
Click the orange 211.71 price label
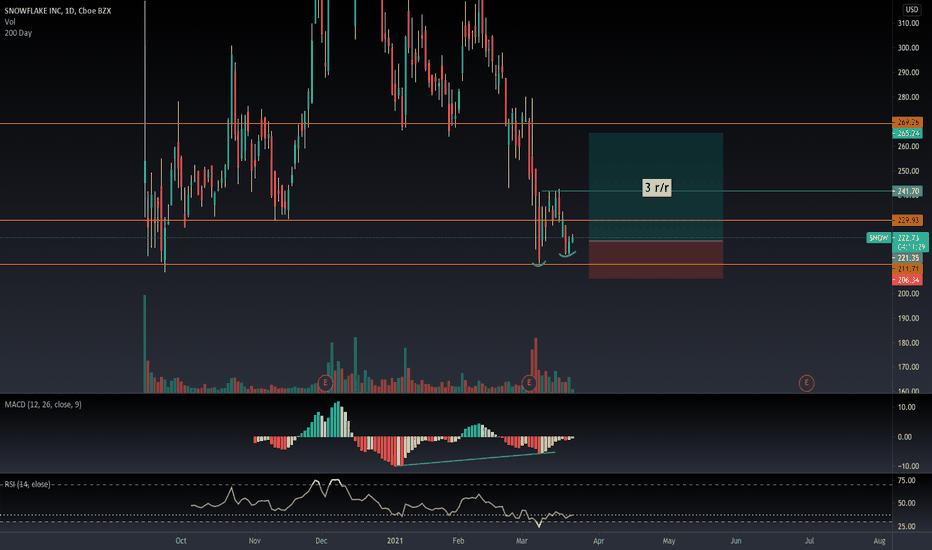(x=908, y=269)
